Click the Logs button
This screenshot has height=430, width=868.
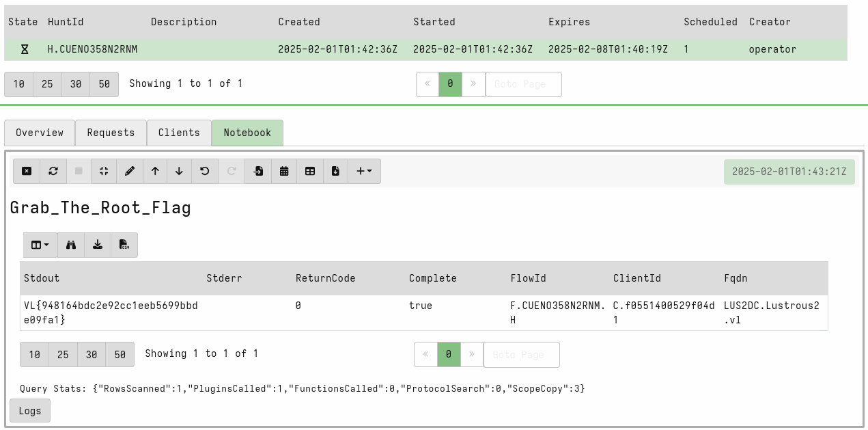pos(30,411)
